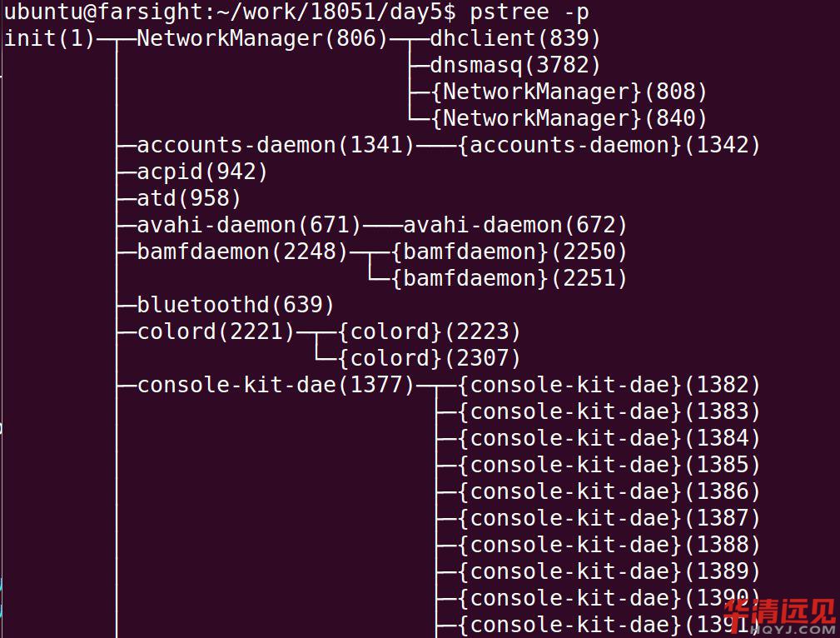This screenshot has height=638, width=840.
Task: Select the {bamfdaemon}(2251) thread
Action: pyautogui.click(x=509, y=278)
